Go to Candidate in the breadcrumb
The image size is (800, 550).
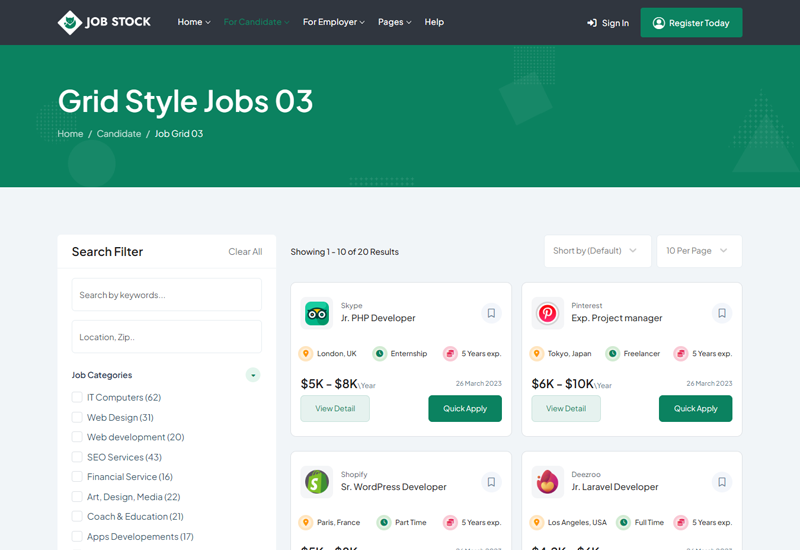point(119,134)
